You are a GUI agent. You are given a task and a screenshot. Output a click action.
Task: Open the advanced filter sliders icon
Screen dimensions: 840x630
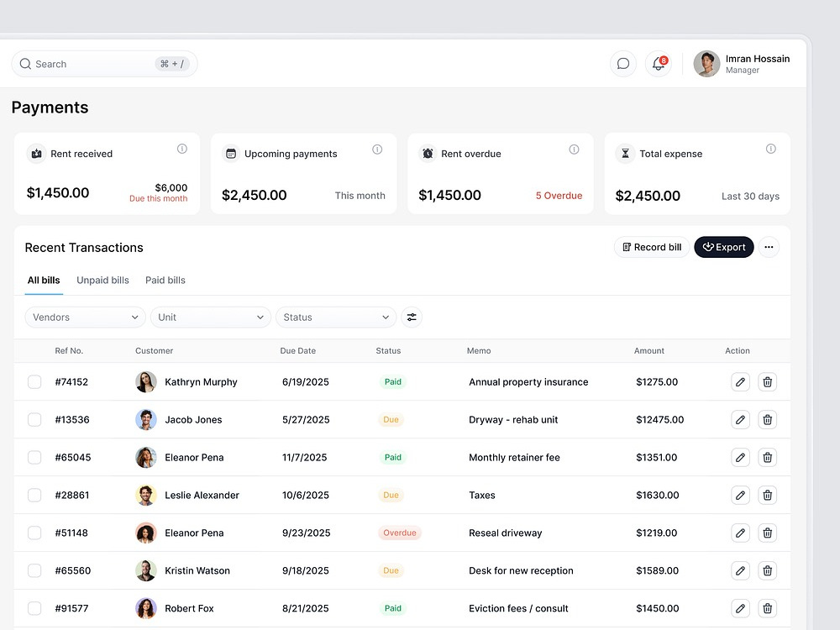pos(412,318)
